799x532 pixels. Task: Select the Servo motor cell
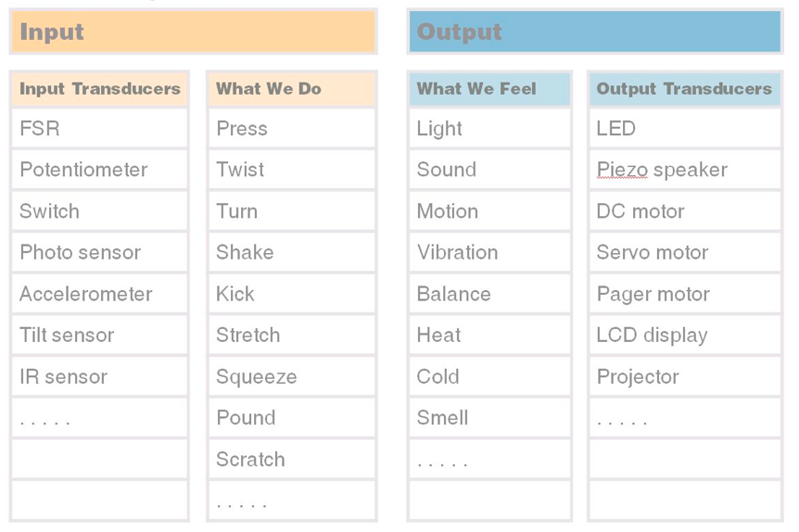click(x=685, y=252)
